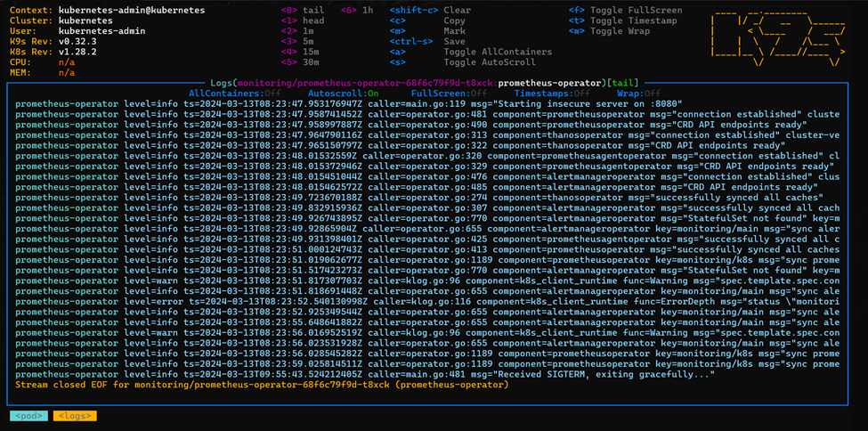The height and width of the screenshot is (431, 868).
Task: Click the Logs pane title header
Action: tap(427, 83)
